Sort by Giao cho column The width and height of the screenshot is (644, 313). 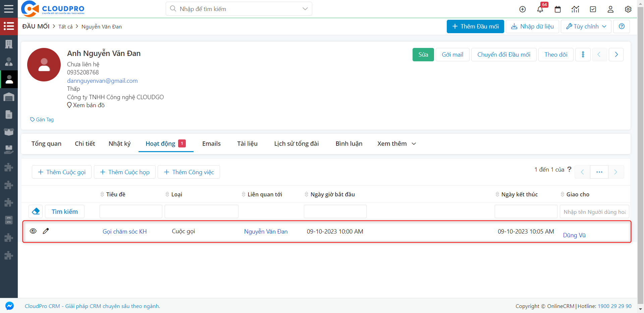click(x=575, y=194)
